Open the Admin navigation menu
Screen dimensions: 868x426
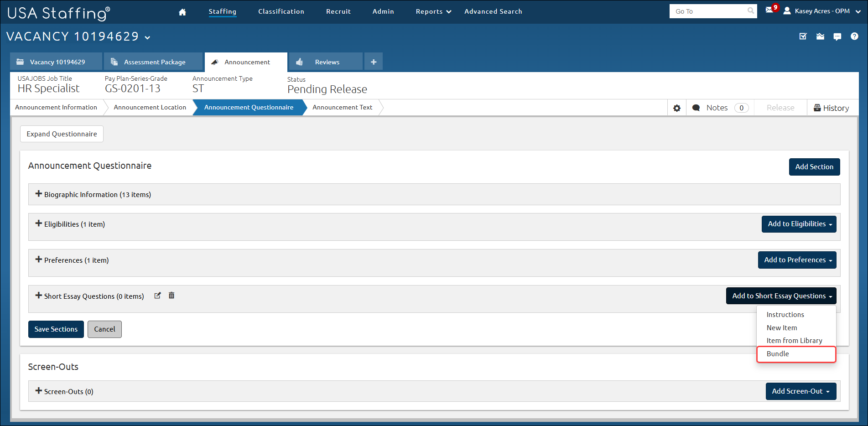point(383,11)
